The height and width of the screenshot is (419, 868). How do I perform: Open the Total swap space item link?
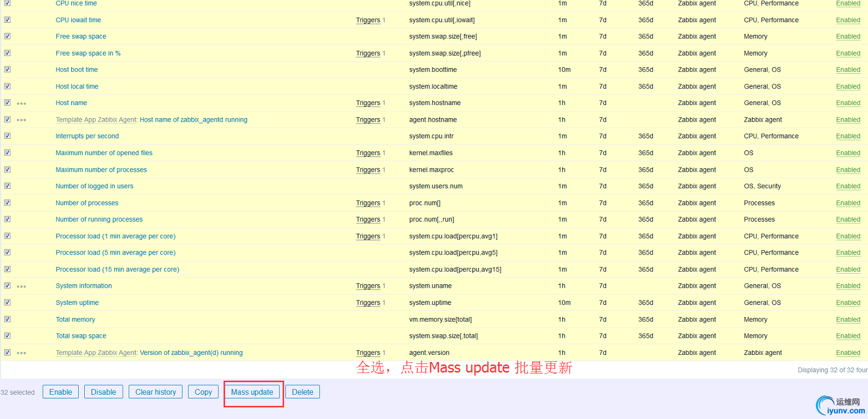tap(81, 336)
